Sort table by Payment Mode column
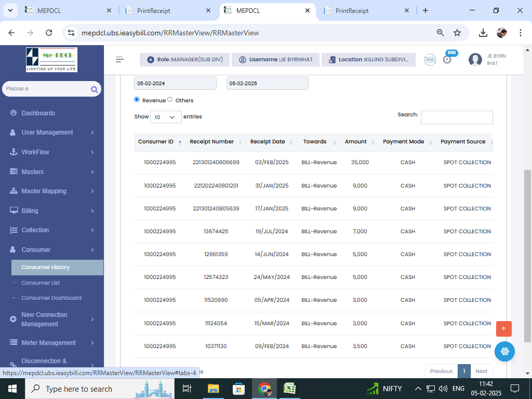532x399 pixels. click(407, 142)
